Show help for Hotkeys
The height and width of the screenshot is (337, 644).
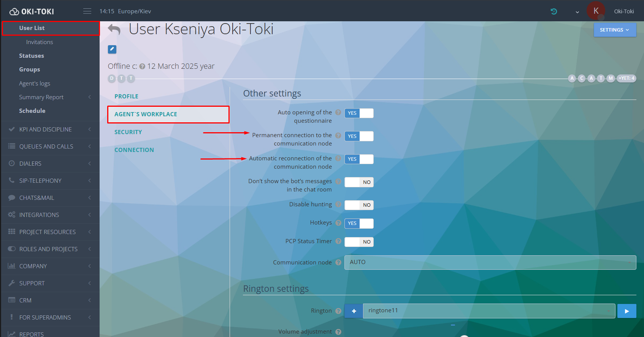coord(338,223)
